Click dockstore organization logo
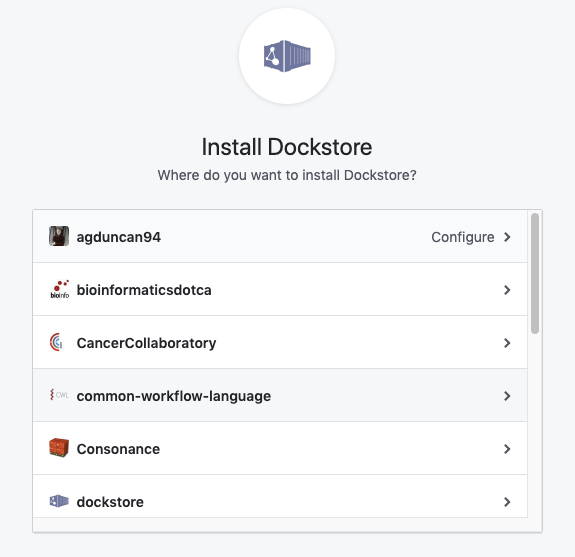The height and width of the screenshot is (557, 575). pyautogui.click(x=59, y=501)
